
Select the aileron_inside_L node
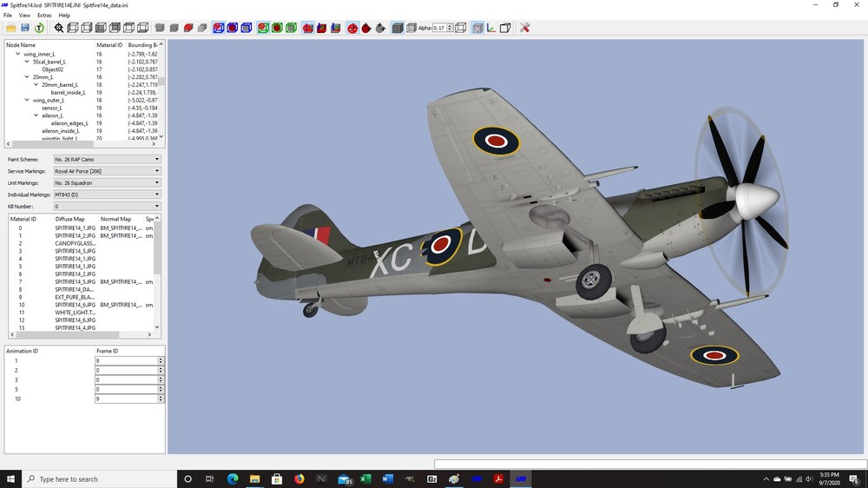tap(61, 131)
